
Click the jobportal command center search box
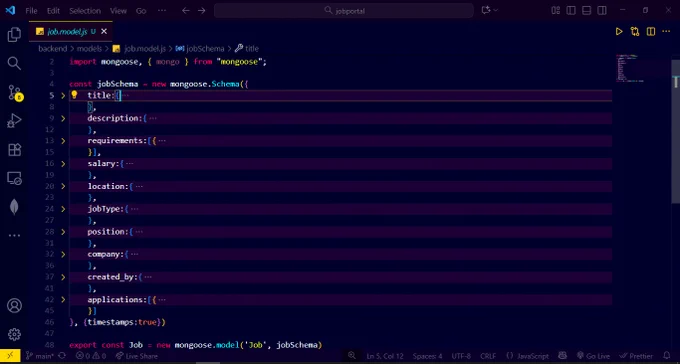click(344, 10)
